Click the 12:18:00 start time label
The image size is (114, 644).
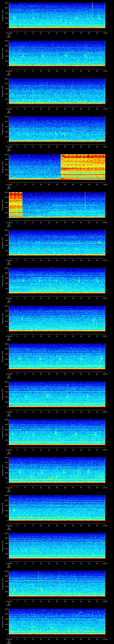pos(9,184)
